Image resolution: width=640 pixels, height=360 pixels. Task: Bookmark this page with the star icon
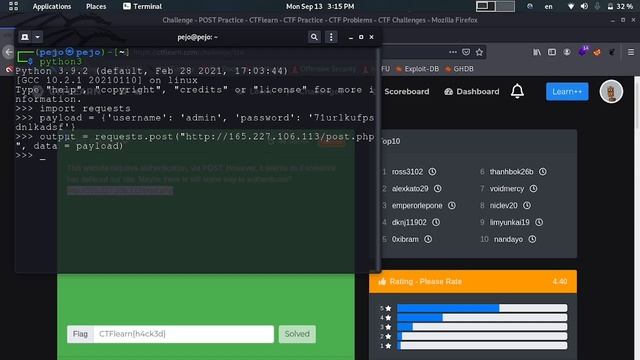(479, 52)
